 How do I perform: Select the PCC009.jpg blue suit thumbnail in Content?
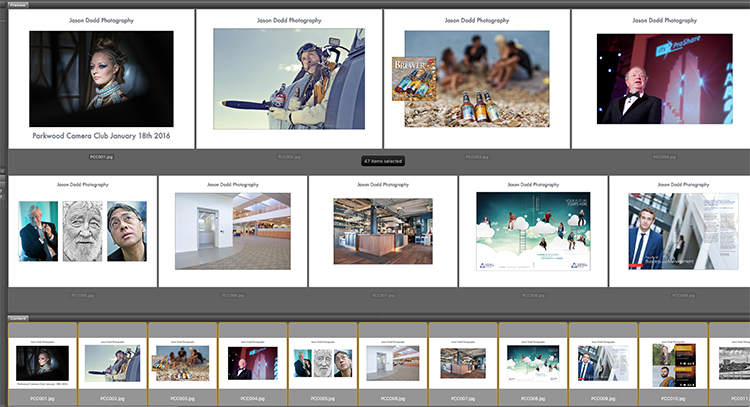click(x=603, y=363)
